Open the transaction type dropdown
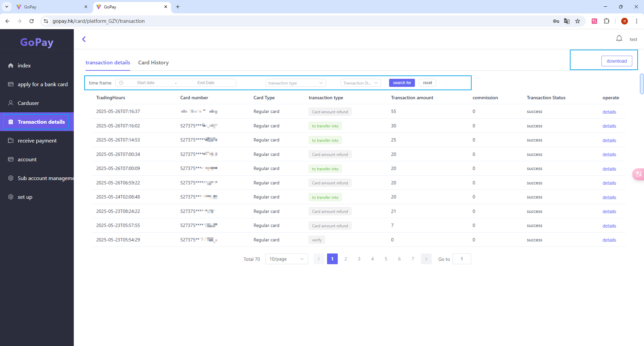 click(296, 83)
